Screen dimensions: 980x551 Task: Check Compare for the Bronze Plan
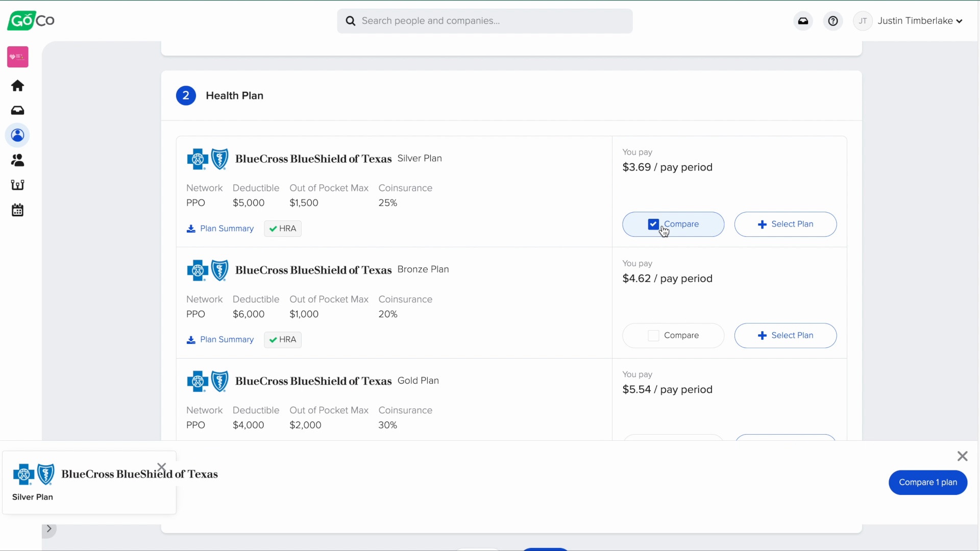coord(653,336)
